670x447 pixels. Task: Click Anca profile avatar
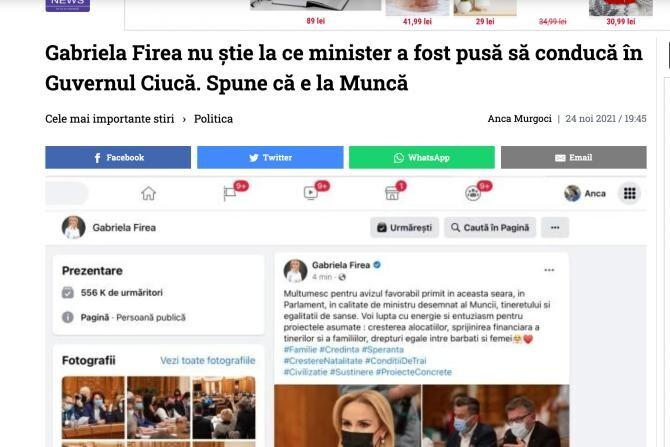(x=572, y=194)
